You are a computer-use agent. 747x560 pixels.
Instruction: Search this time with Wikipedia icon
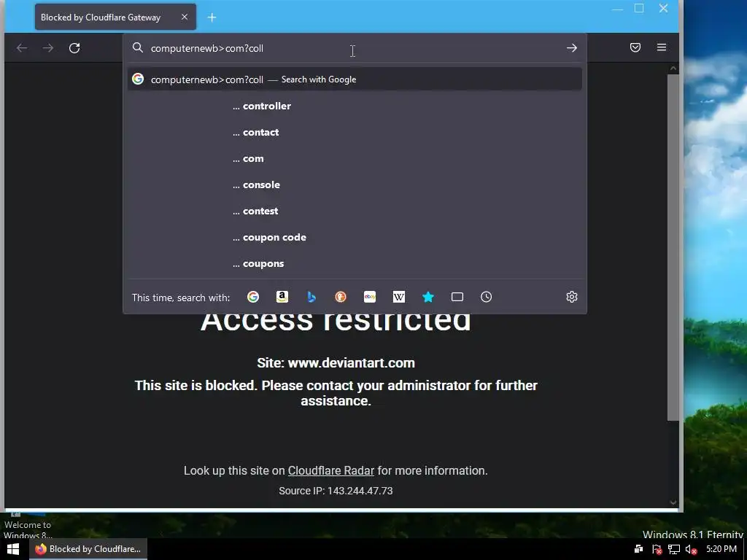399,297
